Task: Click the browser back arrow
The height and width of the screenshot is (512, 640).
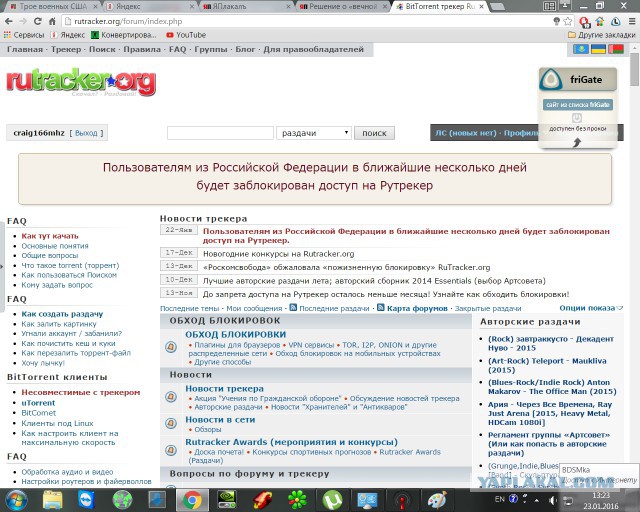Action: click(9, 21)
